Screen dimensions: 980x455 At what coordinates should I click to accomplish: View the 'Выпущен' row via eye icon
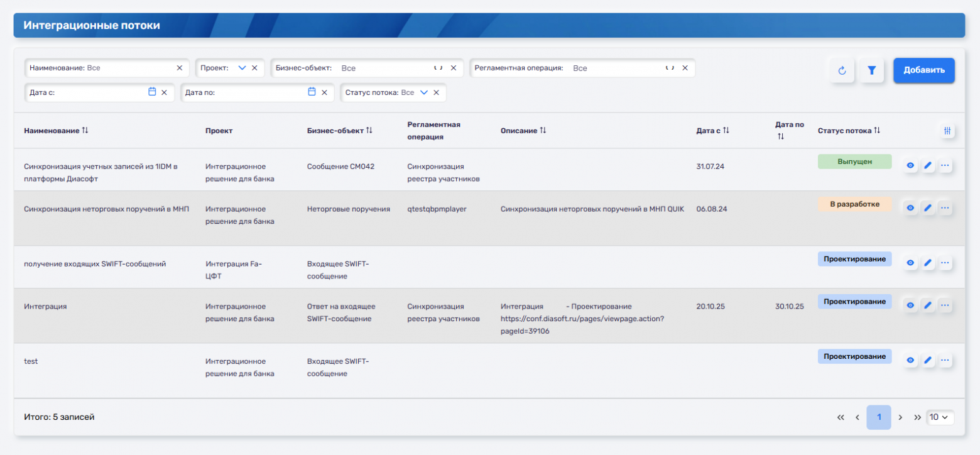(x=910, y=166)
